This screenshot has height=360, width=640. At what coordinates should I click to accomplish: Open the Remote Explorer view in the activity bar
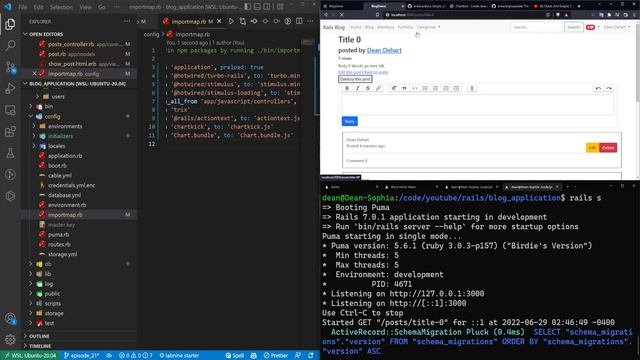10,110
